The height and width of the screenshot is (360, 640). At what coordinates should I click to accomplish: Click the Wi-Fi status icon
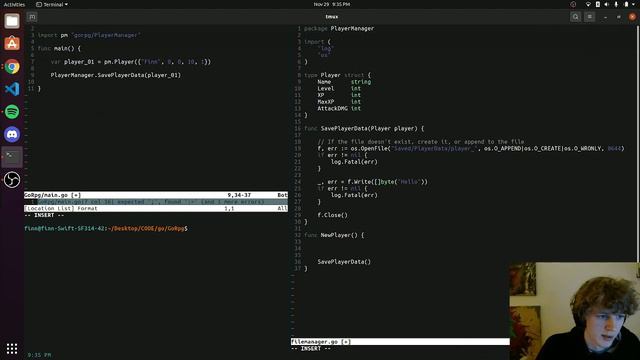588,4
